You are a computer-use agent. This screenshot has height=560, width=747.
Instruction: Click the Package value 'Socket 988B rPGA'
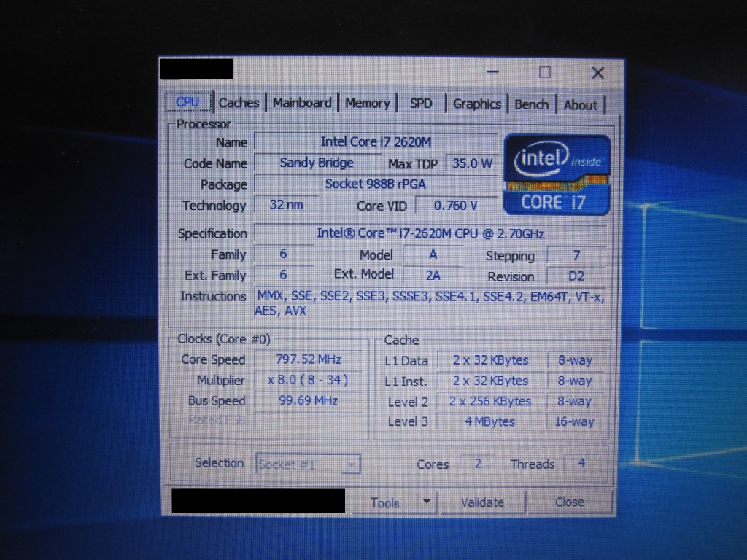pyautogui.click(x=376, y=184)
